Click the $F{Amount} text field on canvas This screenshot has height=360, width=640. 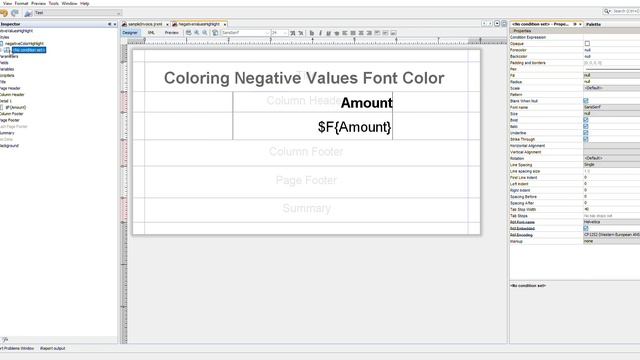tap(354, 127)
